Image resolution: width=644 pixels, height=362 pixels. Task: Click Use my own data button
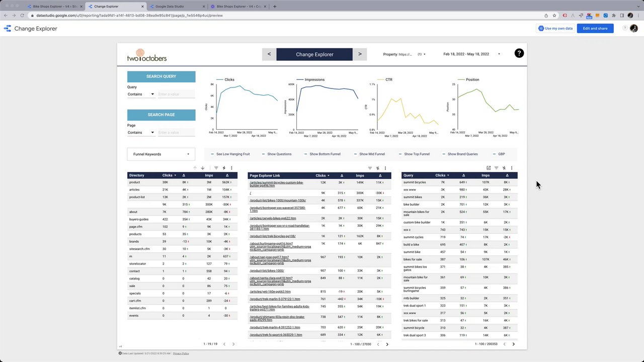click(x=555, y=29)
